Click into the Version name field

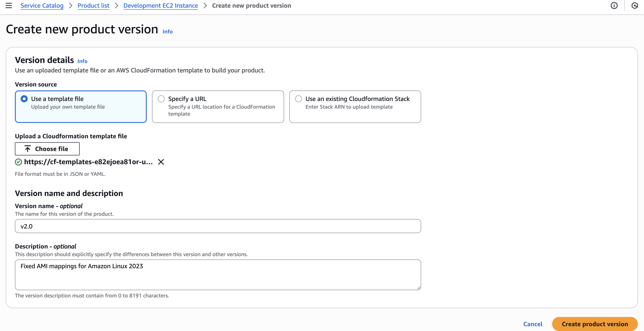[x=218, y=226]
